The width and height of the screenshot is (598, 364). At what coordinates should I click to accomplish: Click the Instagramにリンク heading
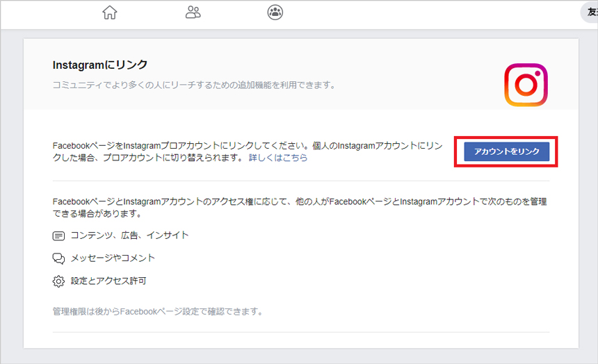[100, 65]
